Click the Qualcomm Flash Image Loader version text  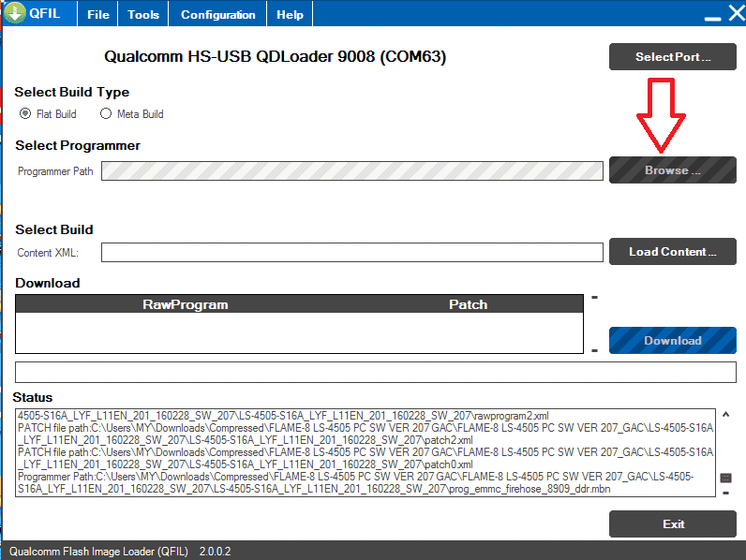120,552
